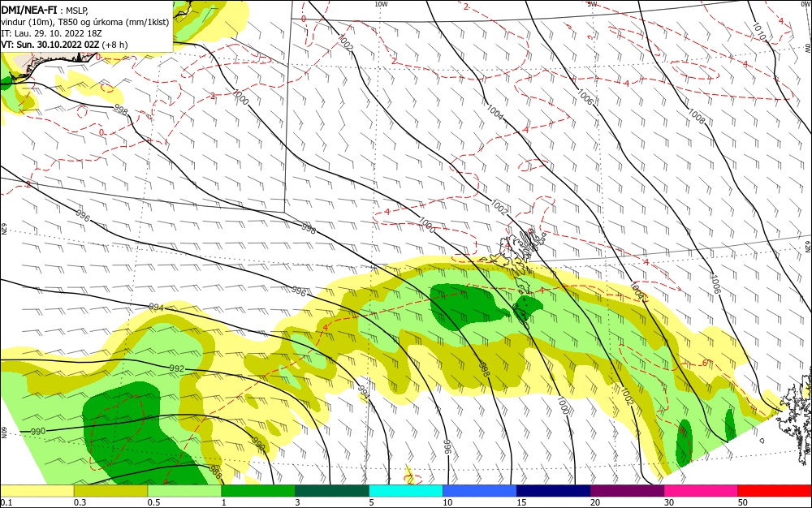The height and width of the screenshot is (508, 812).
Task: Click the olive 0.3–0.5 legend swatch
Action: pos(110,491)
